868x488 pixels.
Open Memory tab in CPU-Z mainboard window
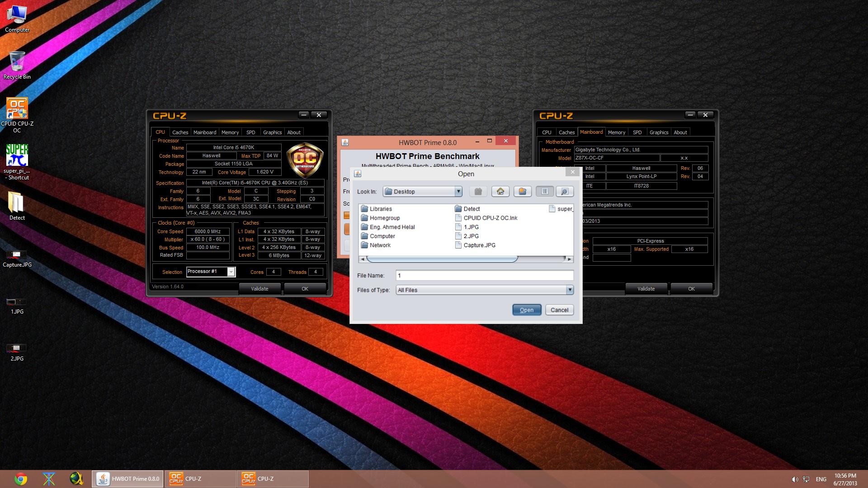click(x=617, y=132)
